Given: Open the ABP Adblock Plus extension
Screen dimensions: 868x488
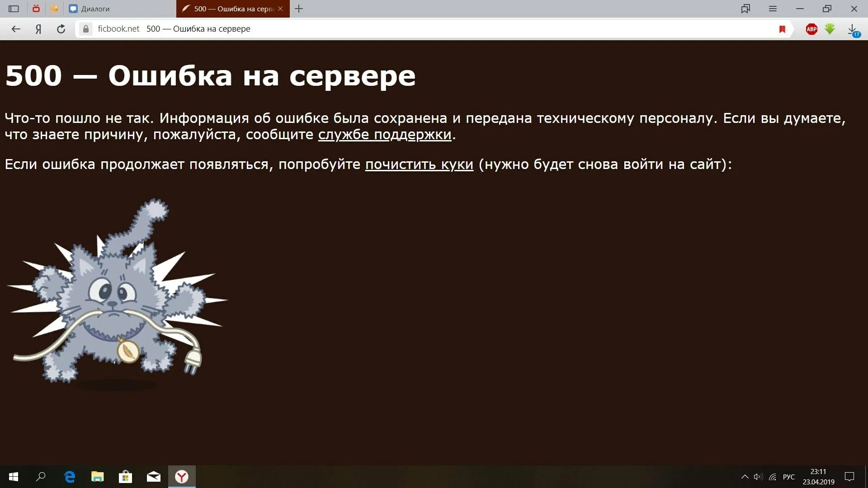Looking at the screenshot, I should [x=811, y=29].
